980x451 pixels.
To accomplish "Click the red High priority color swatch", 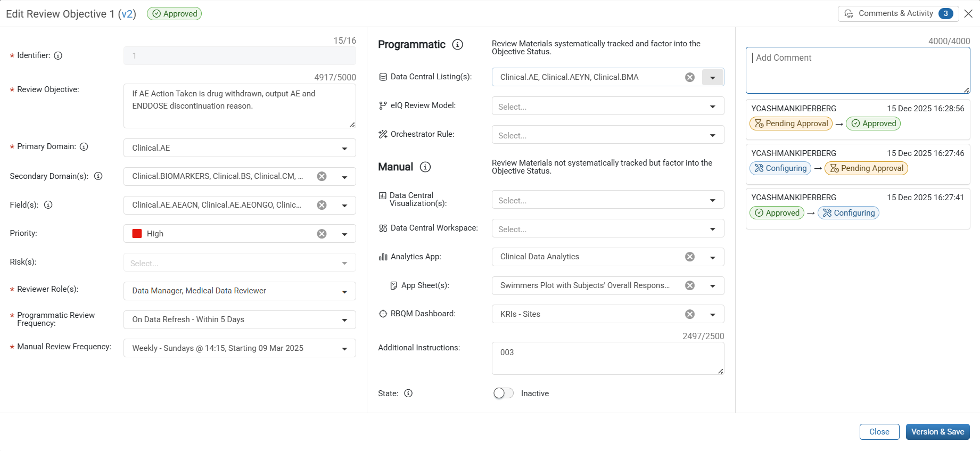I will click(137, 234).
